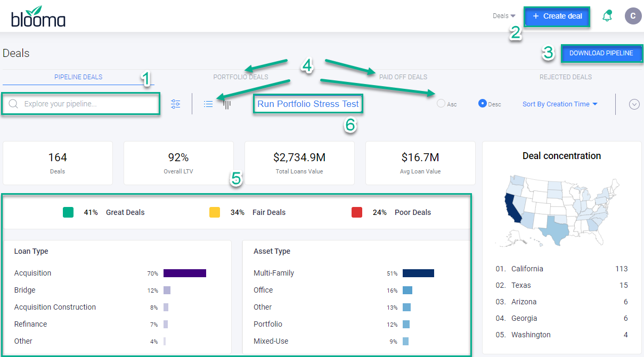This screenshot has width=644, height=357.
Task: Click the green Great Deals swatch
Action: (x=68, y=212)
